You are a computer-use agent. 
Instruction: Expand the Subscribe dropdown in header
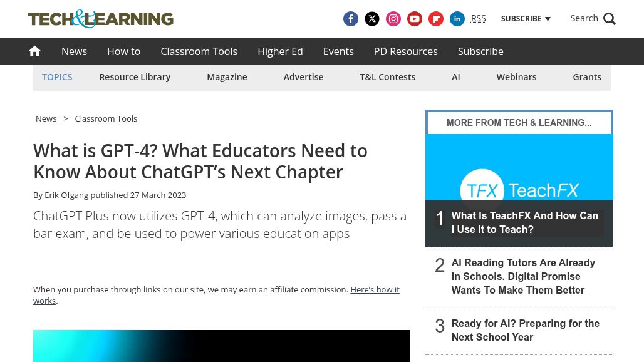pos(526,18)
